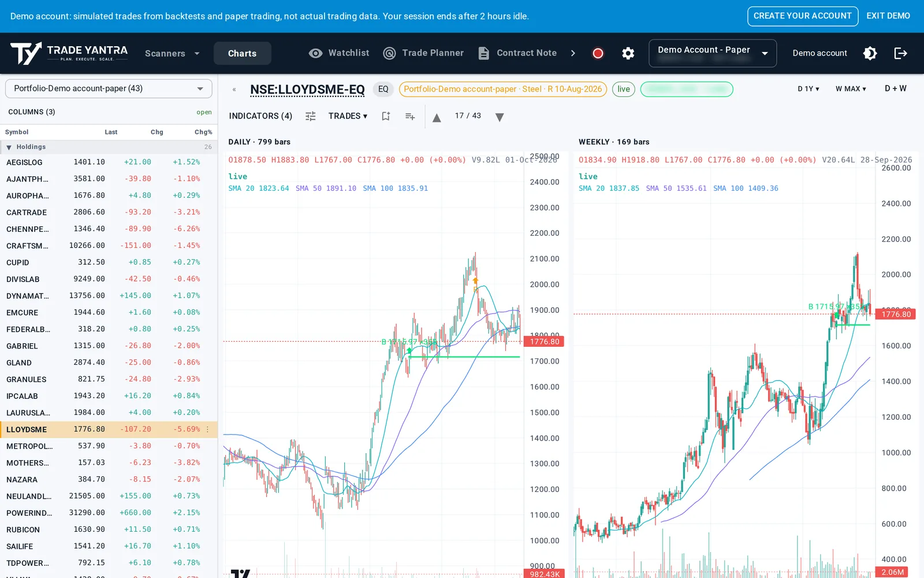Screen dimensions: 924x578
Task: Open the indicator settings sliders icon
Action: tap(311, 116)
